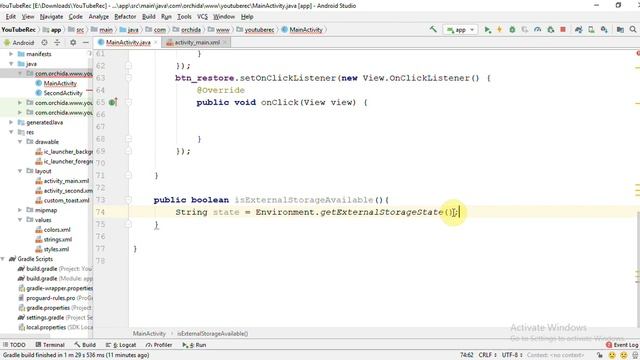
Task: Stop the app with red square icon
Action: 563,29
